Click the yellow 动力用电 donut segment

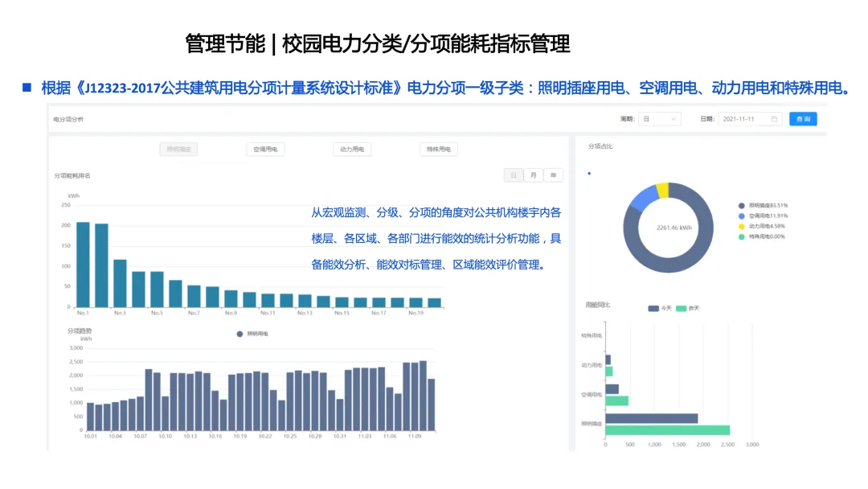662,191
